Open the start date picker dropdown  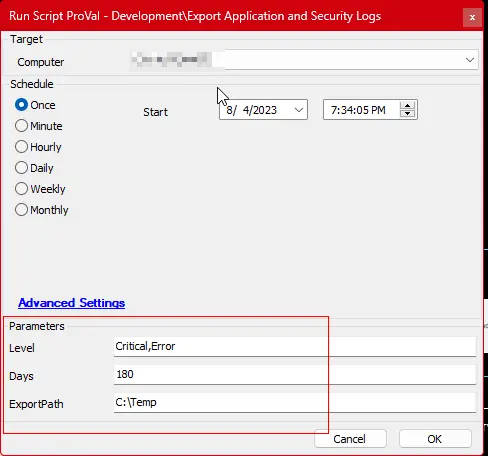(x=299, y=110)
